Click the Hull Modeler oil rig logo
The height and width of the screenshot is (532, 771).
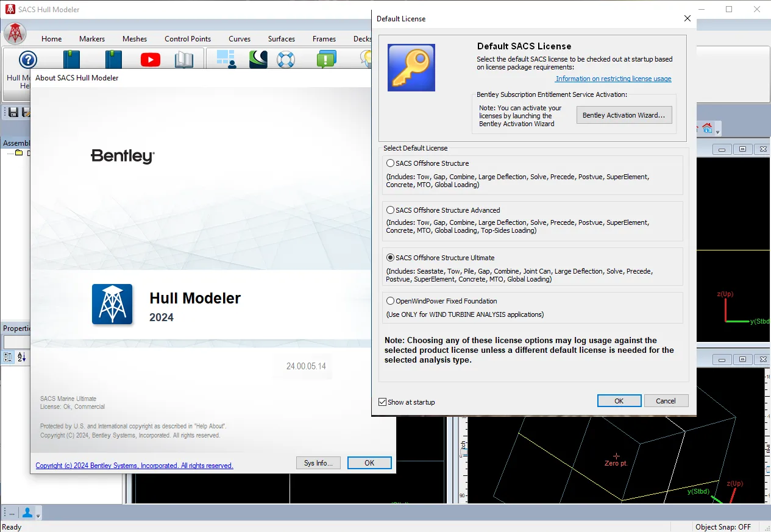(112, 303)
